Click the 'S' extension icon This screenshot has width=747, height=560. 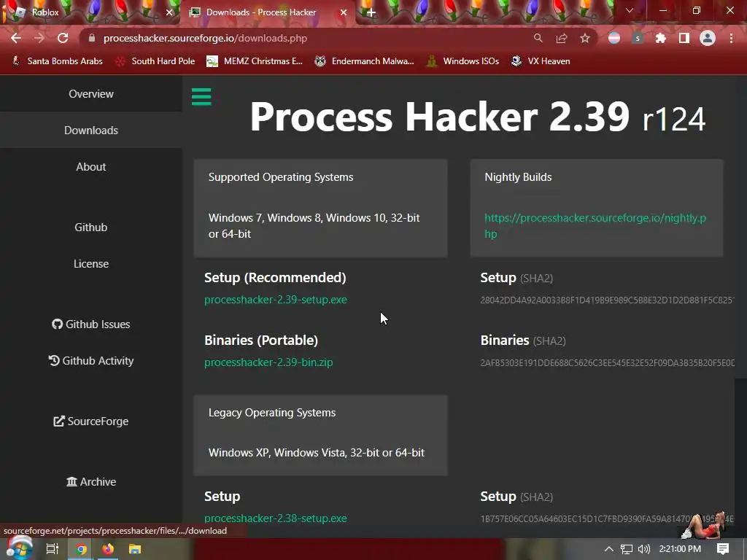click(x=638, y=38)
